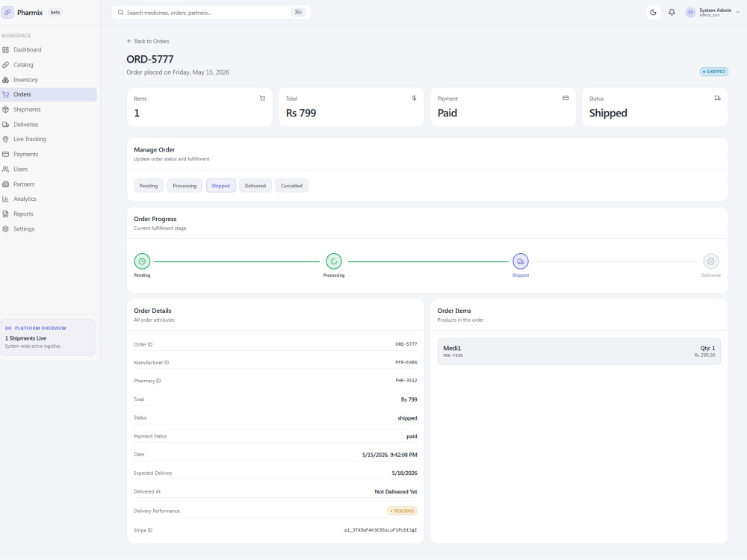Open Orders in sidebar
Screen dimensions: 747x560
coord(48,95)
